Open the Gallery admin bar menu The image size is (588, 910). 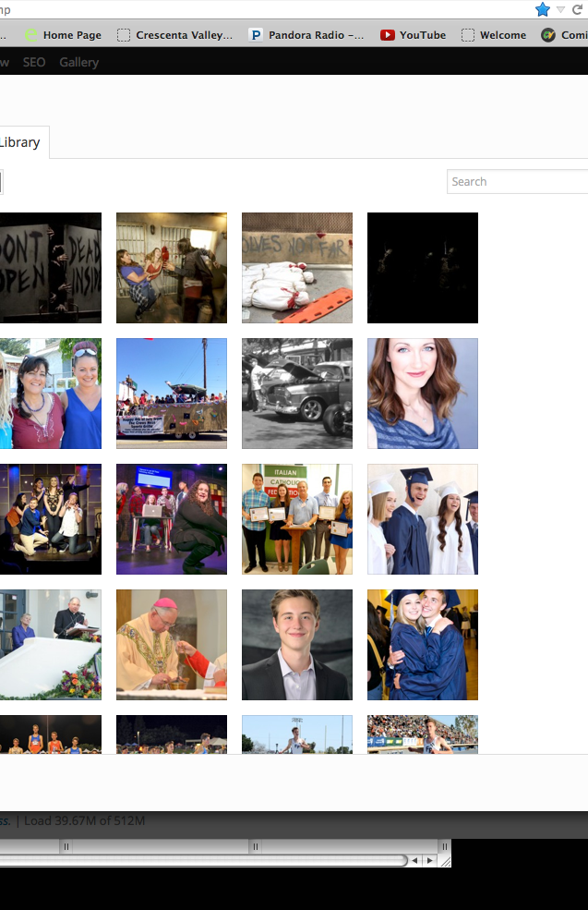(78, 62)
